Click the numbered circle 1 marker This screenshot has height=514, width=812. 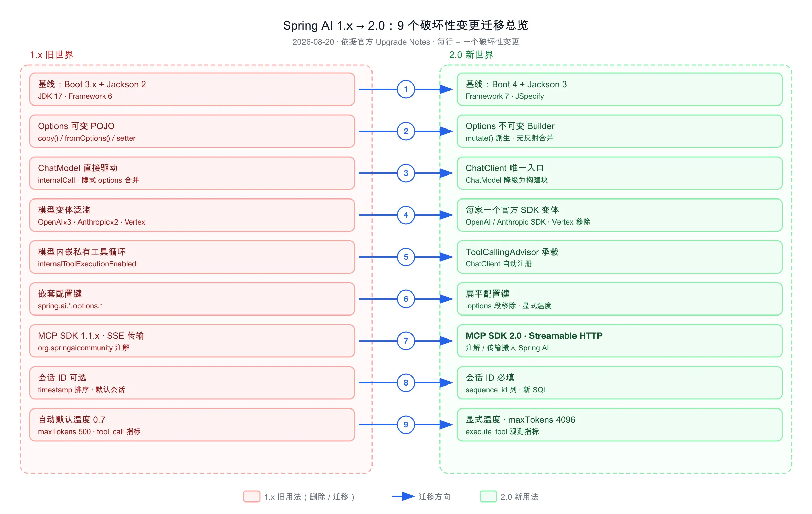[x=406, y=89]
